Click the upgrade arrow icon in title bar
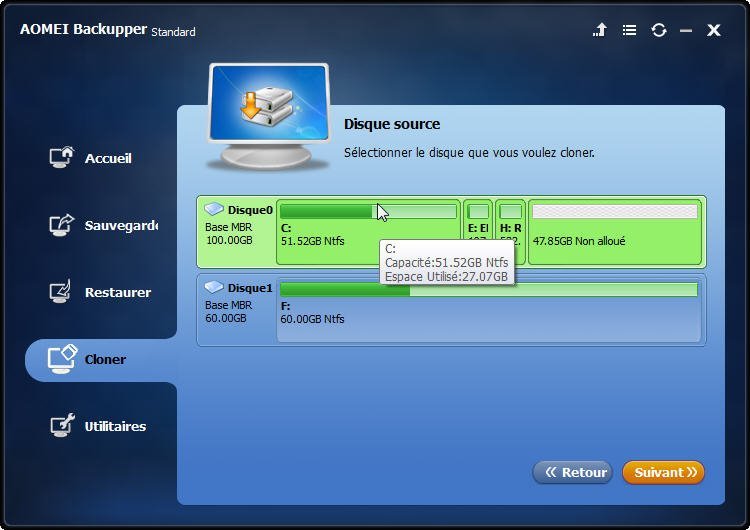 (600, 30)
